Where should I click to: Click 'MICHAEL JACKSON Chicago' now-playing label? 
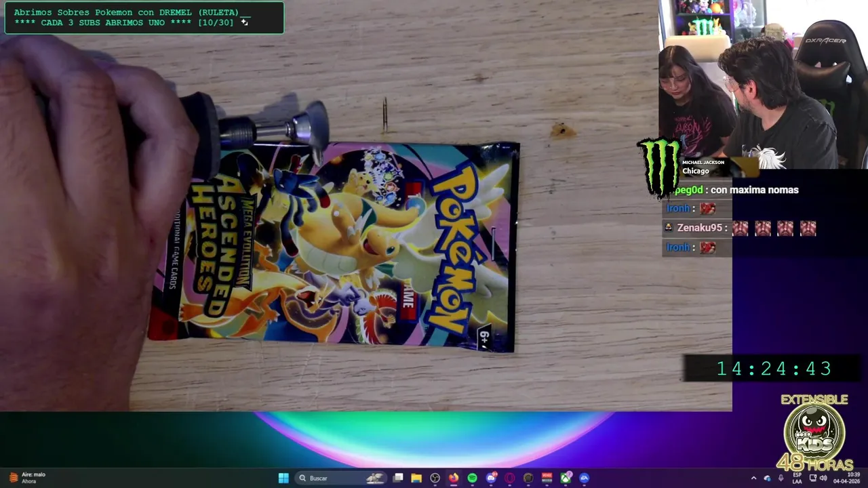(703, 167)
